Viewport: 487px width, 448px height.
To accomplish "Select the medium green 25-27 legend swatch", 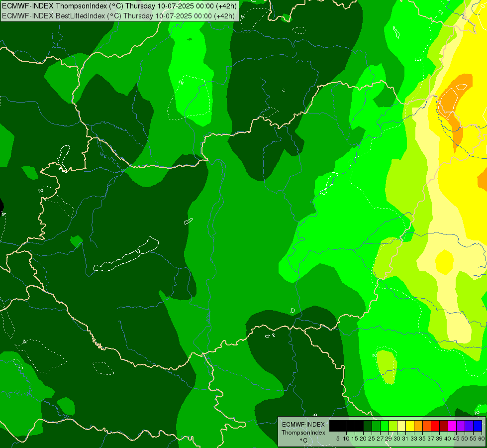I will coord(376,426).
